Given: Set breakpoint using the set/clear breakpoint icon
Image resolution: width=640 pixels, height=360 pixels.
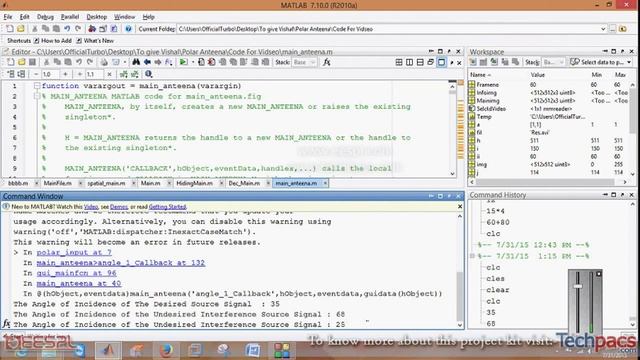Looking at the screenshot, I should (201, 62).
